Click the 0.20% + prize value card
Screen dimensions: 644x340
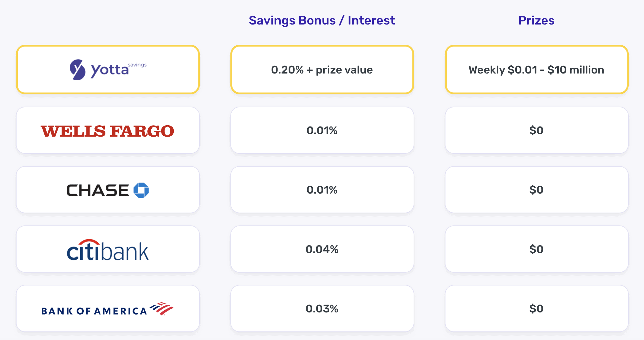[x=322, y=70]
